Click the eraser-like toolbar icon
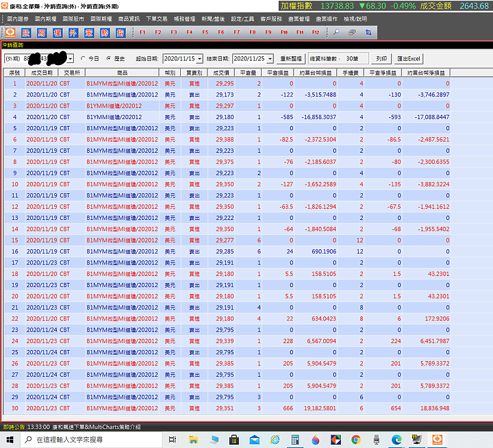 point(352,32)
